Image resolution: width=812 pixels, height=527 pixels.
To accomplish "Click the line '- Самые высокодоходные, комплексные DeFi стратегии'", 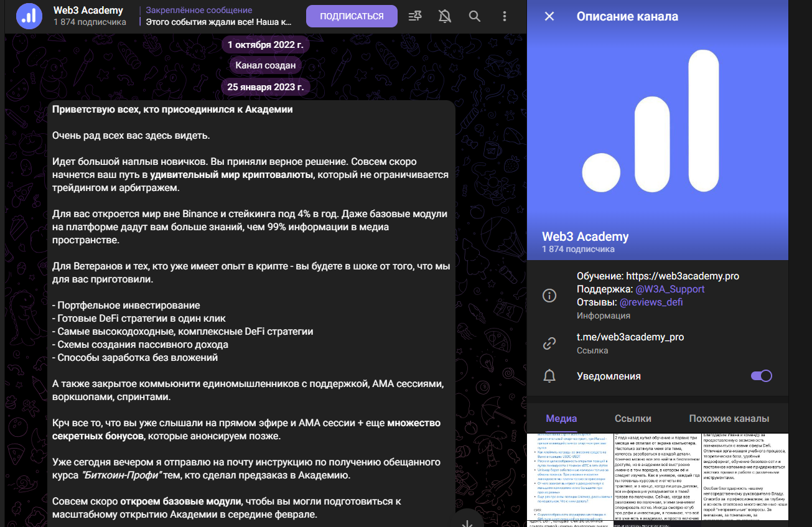I will point(183,332).
